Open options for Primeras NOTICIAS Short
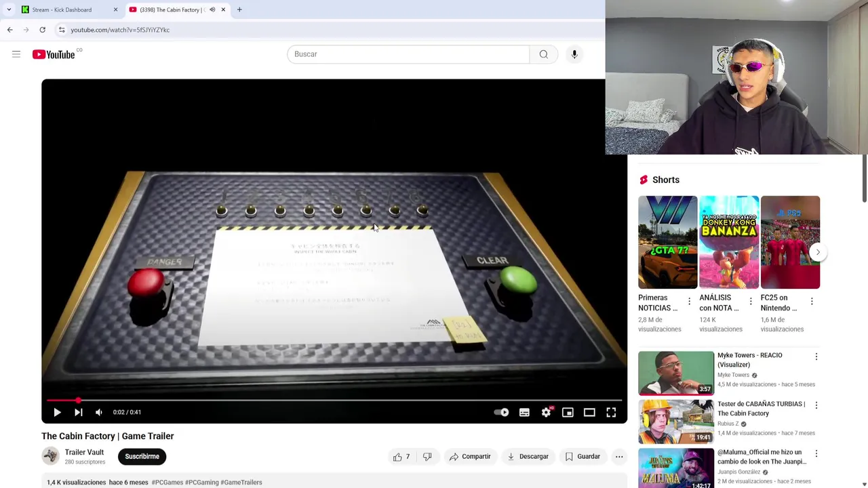This screenshot has height=488, width=868. [x=689, y=301]
